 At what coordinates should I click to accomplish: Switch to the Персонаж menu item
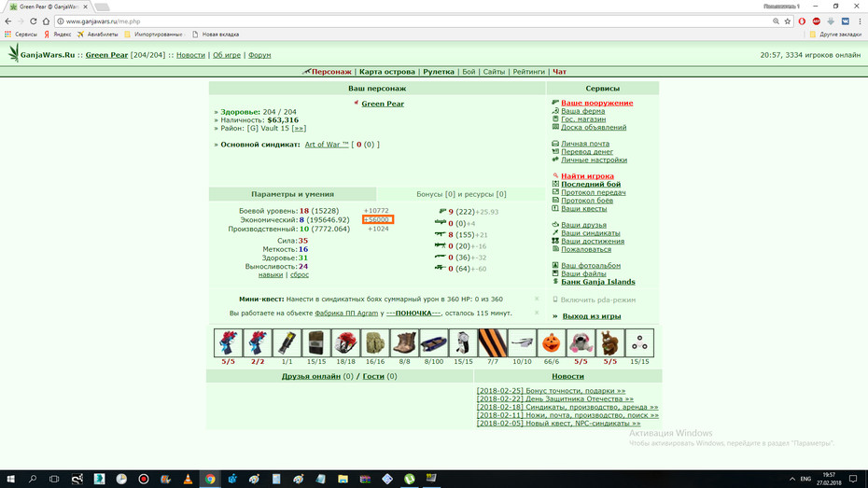[331, 71]
